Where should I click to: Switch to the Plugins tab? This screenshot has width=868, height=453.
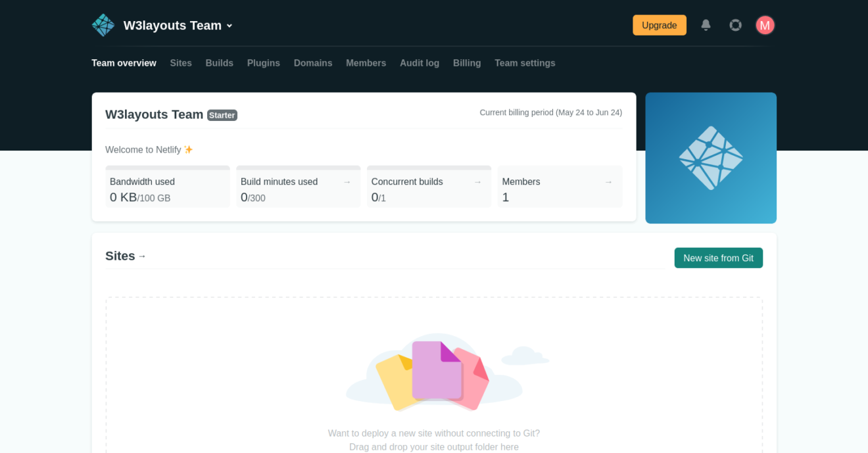tap(264, 63)
